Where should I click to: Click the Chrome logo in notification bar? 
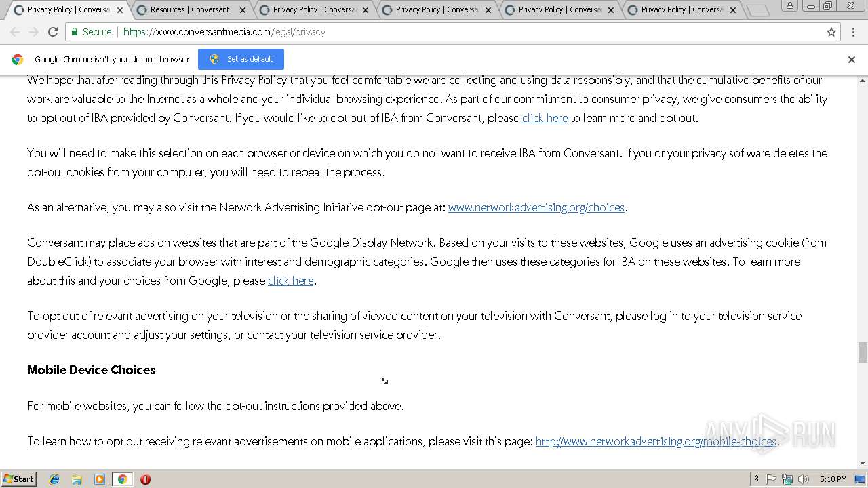(x=18, y=60)
